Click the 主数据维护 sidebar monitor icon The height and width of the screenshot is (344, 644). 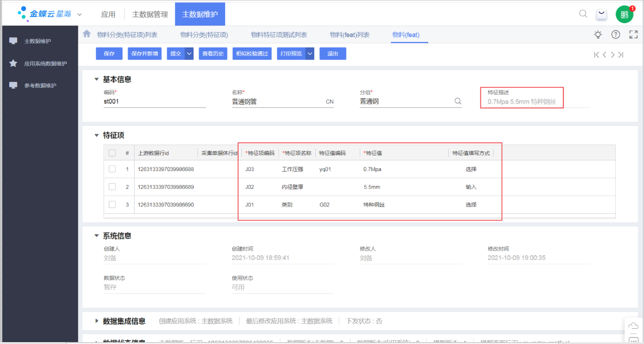click(x=13, y=41)
